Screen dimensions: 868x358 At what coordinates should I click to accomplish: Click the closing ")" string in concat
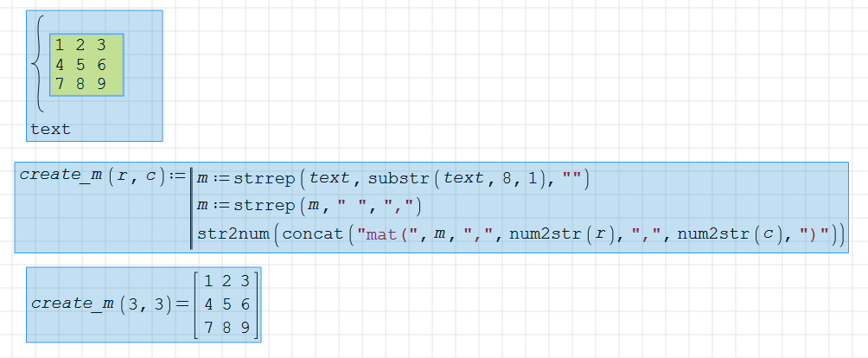(x=814, y=234)
